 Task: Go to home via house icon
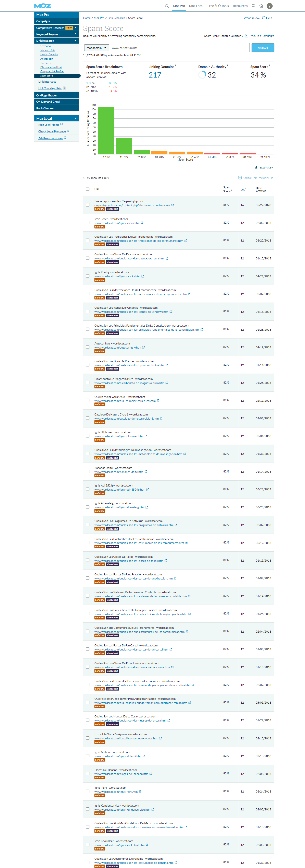pos(261,6)
